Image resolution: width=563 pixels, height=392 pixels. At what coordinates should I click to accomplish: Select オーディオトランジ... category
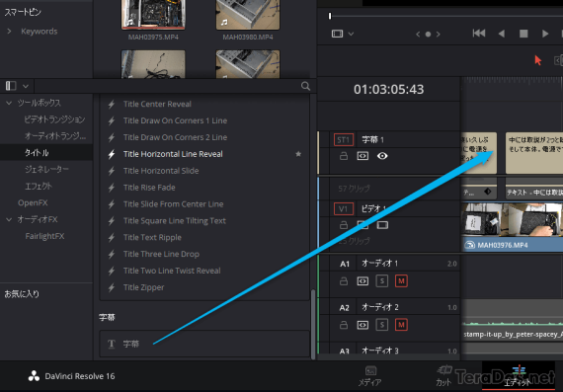pyautogui.click(x=55, y=136)
